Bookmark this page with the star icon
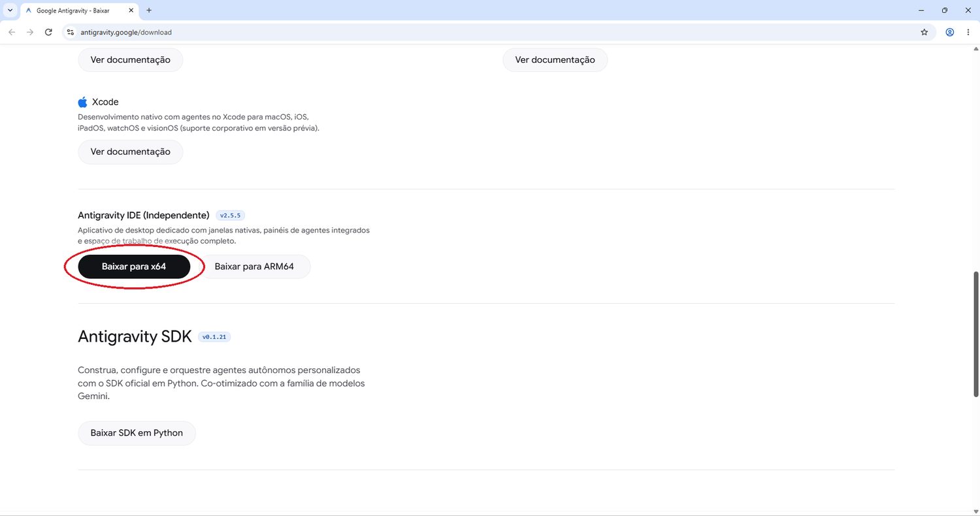This screenshot has width=980, height=516. [924, 32]
